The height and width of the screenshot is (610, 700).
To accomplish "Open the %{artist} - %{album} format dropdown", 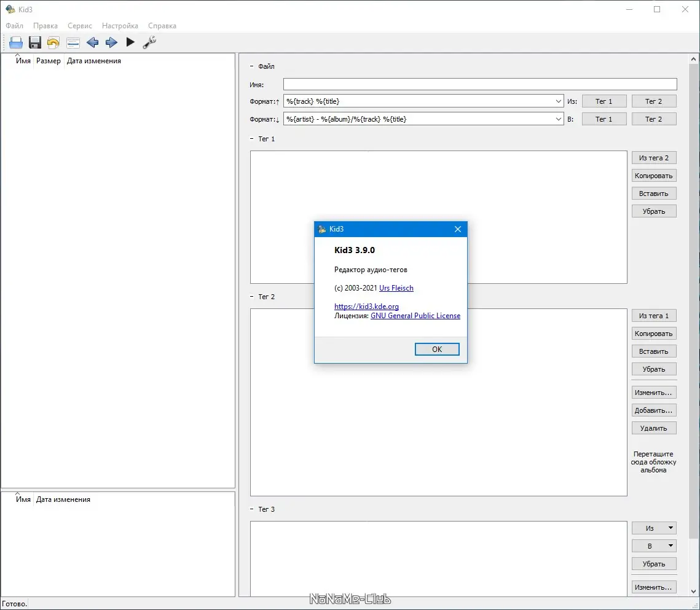I will point(558,119).
